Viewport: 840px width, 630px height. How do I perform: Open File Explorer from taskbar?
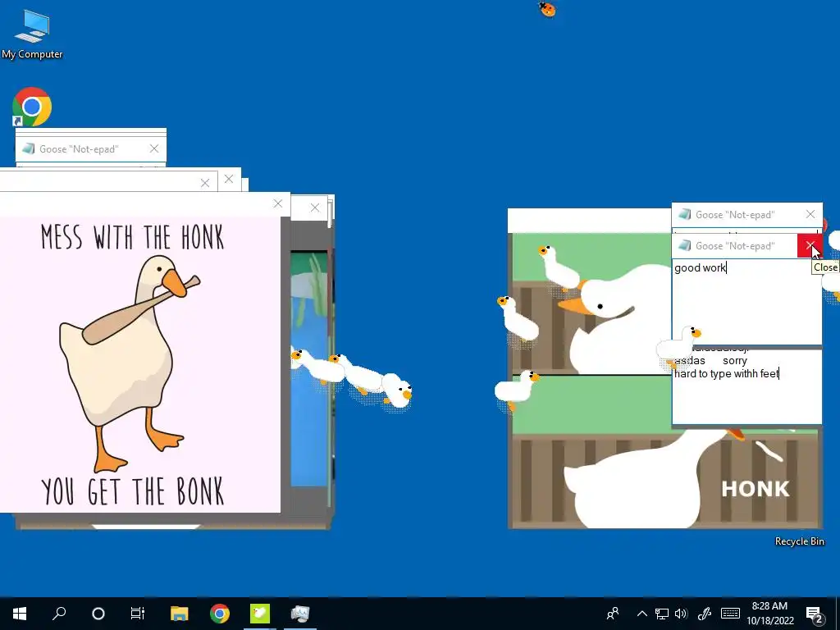179,614
